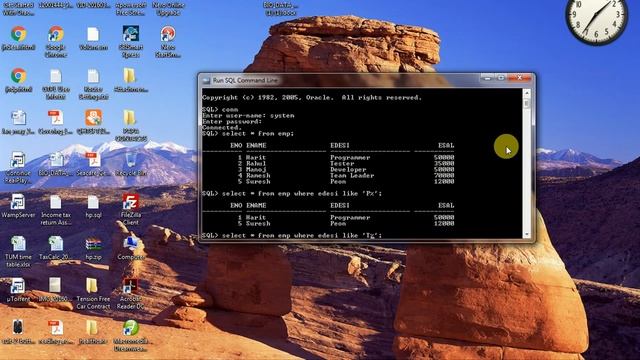Click the 'Rahul' employee name
Viewport: 640px width, 360px height.
pyautogui.click(x=256, y=163)
